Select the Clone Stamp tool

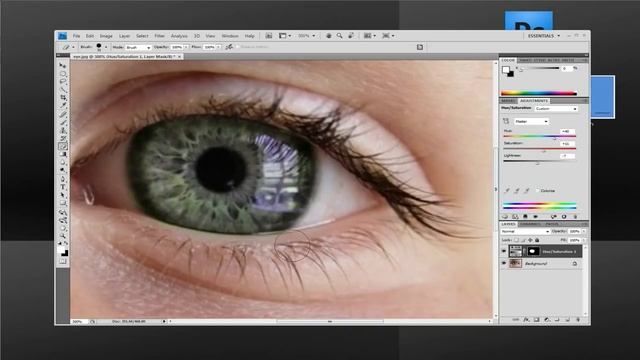point(63,130)
